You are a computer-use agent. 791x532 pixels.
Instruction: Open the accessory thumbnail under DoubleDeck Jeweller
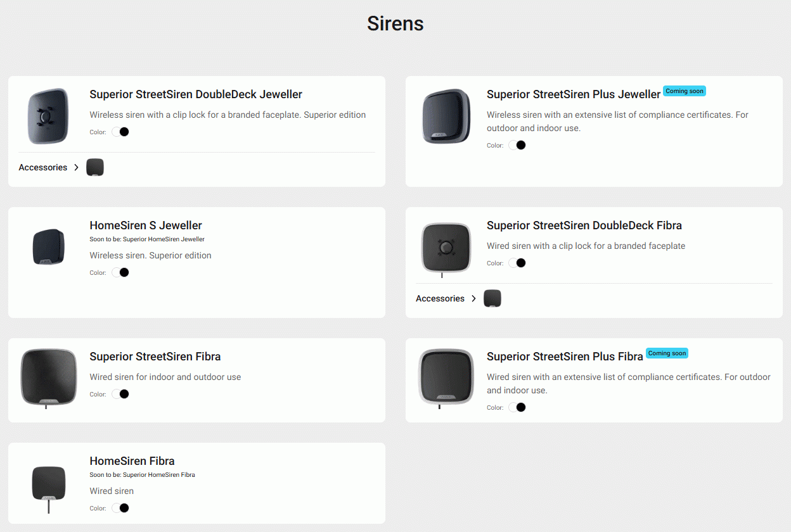pos(95,167)
